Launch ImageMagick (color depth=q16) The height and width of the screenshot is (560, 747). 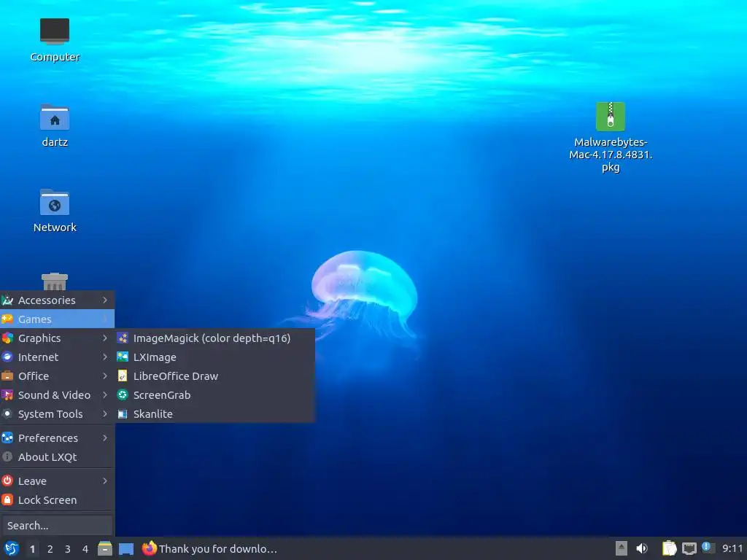[x=215, y=338]
